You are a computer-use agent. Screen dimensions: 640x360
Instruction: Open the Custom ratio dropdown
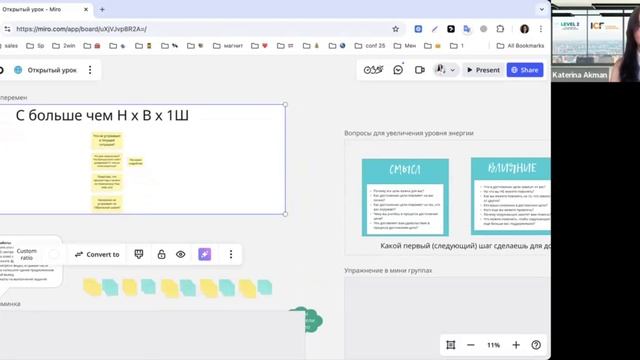(27, 254)
